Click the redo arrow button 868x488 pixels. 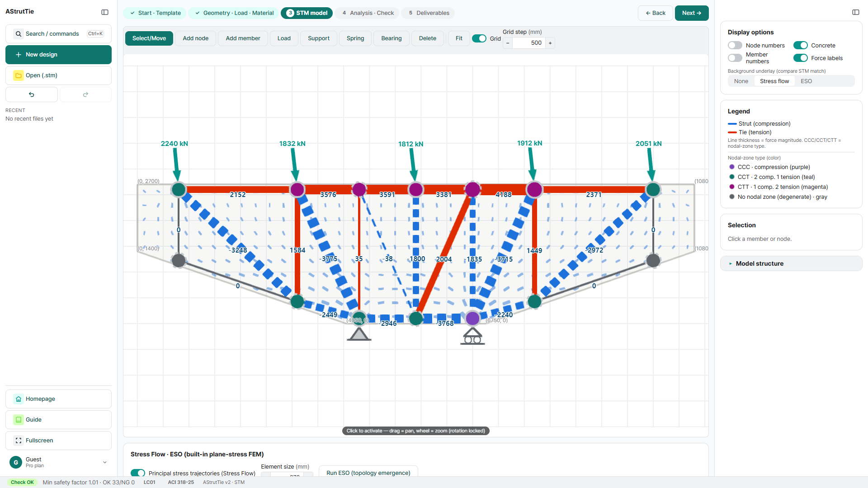85,94
